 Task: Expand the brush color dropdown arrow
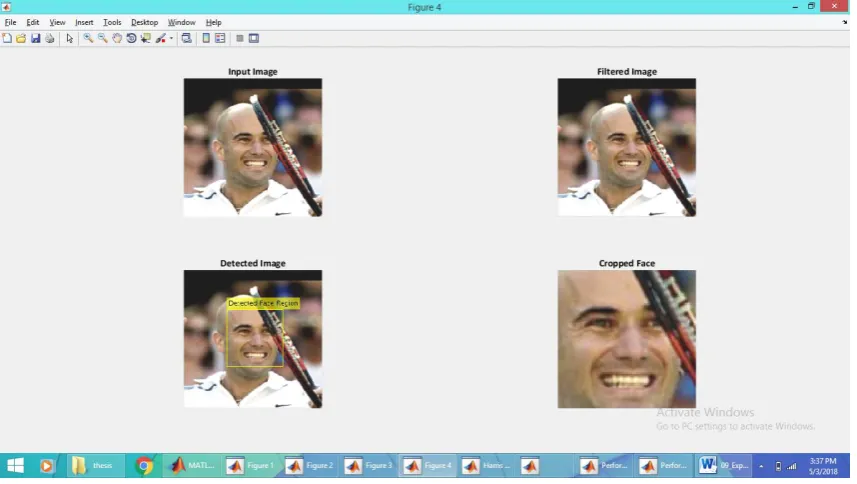click(x=171, y=38)
